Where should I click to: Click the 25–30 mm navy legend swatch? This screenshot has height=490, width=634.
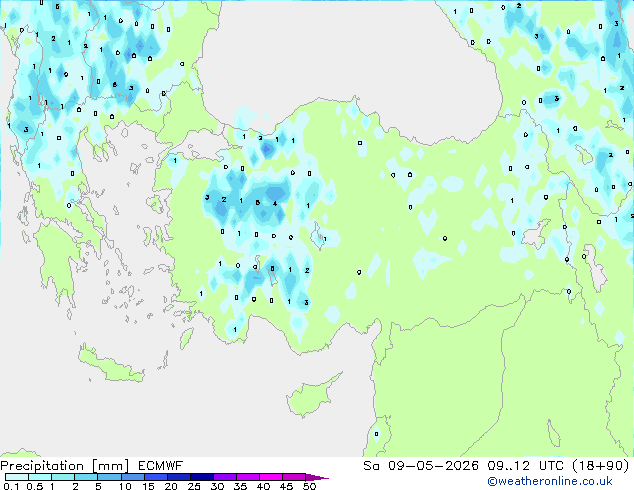pyautogui.click(x=201, y=477)
